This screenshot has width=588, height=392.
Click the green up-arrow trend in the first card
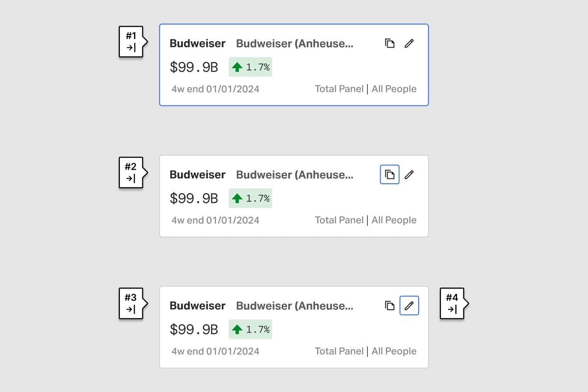[237, 67]
